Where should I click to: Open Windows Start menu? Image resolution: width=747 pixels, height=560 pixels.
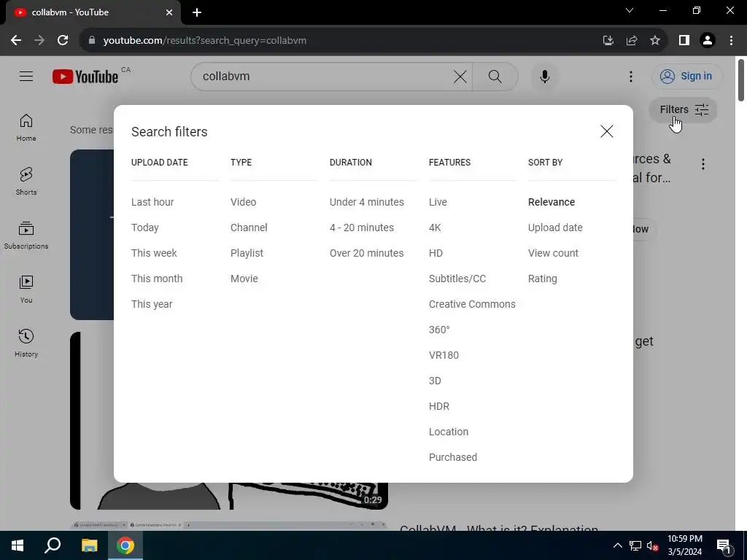tap(18, 545)
